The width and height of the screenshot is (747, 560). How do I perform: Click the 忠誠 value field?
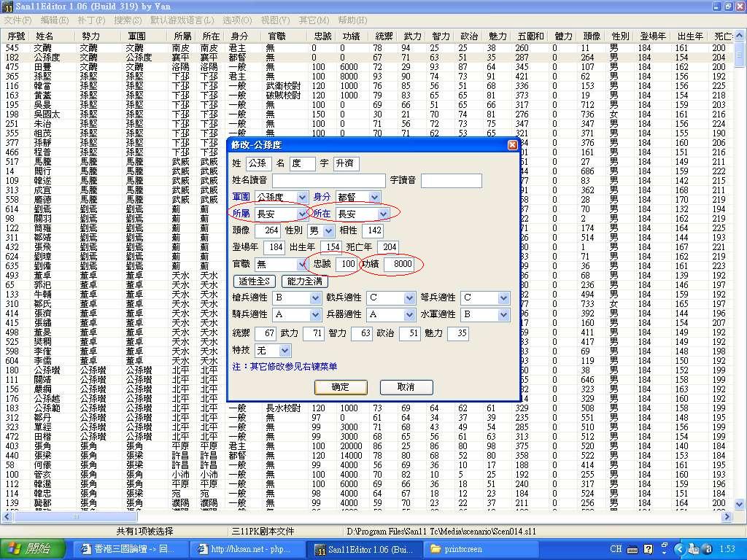click(346, 264)
